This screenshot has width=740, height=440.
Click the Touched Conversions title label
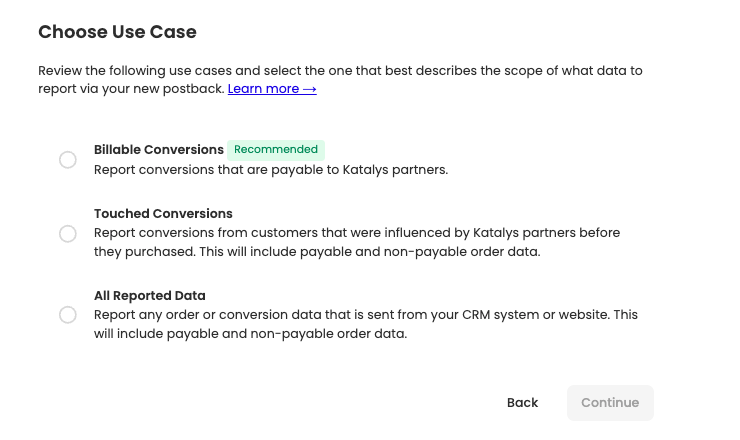click(x=163, y=214)
